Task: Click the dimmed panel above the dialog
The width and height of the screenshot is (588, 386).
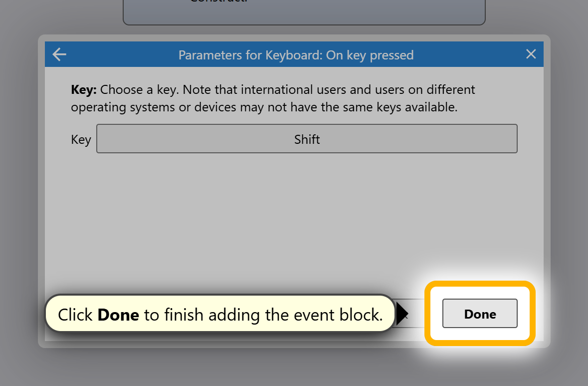Action: point(304,11)
